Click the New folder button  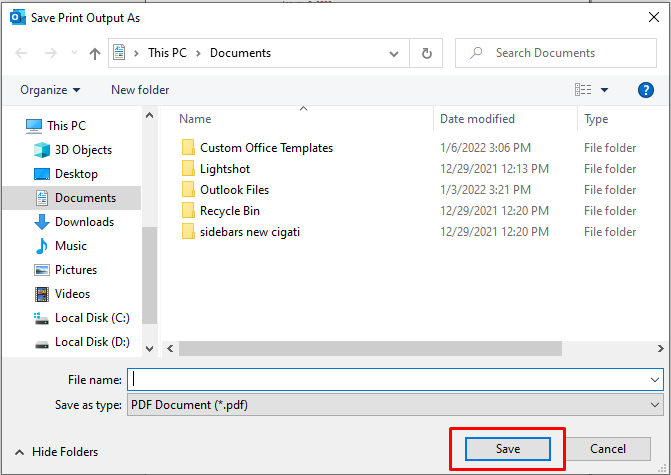(140, 90)
